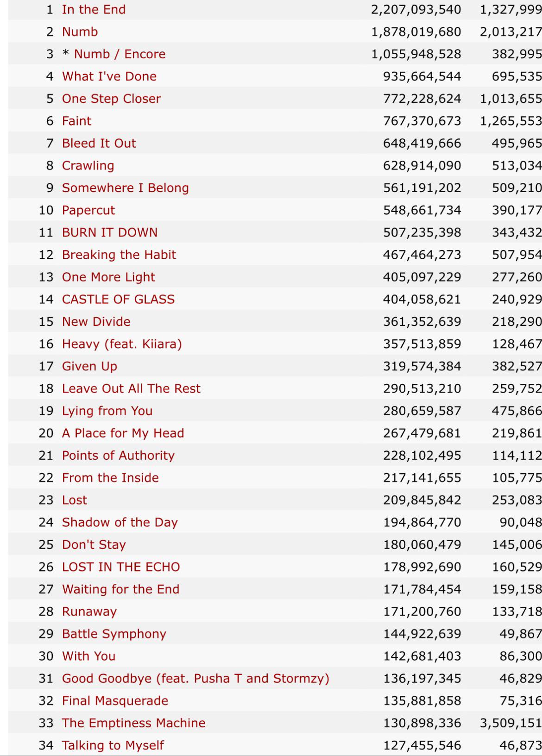Click the "BURN IT DOWN" link
The image size is (542, 756).
pyautogui.click(x=110, y=232)
